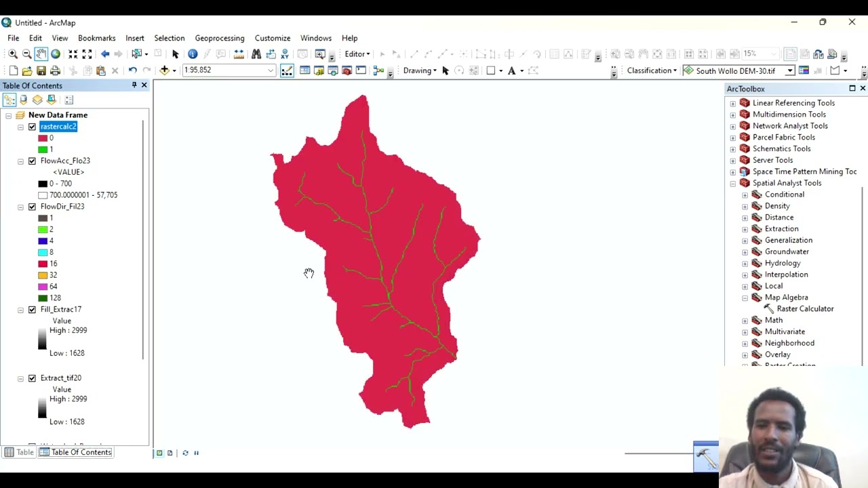The image size is (868, 488).
Task: Toggle FlowDir_Fil23 layer visibility
Action: click(32, 207)
